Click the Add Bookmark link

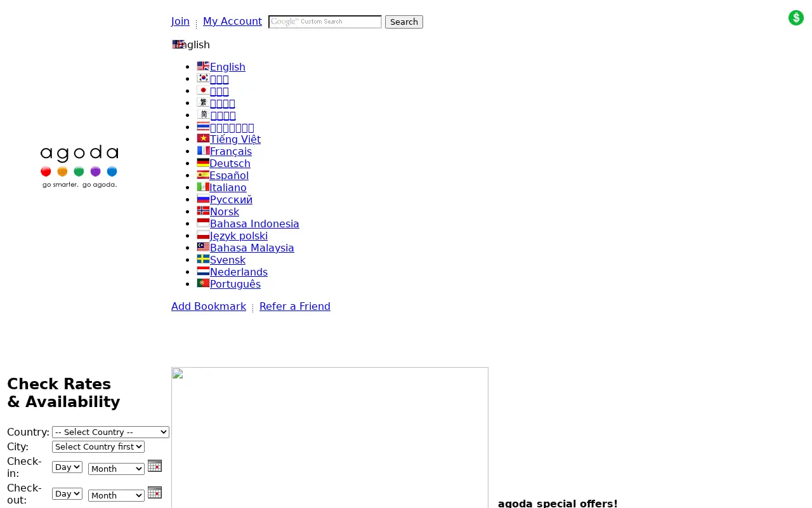(x=209, y=306)
